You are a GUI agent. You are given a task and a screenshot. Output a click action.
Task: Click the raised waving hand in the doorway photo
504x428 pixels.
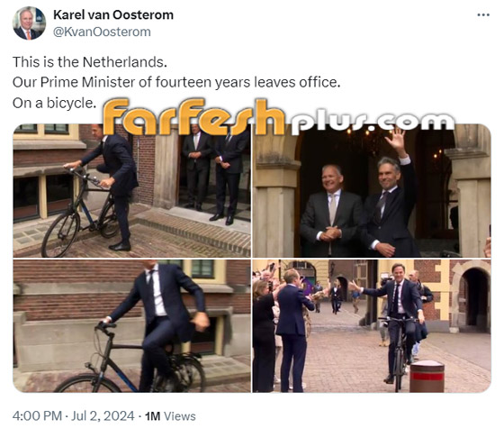tap(395, 140)
